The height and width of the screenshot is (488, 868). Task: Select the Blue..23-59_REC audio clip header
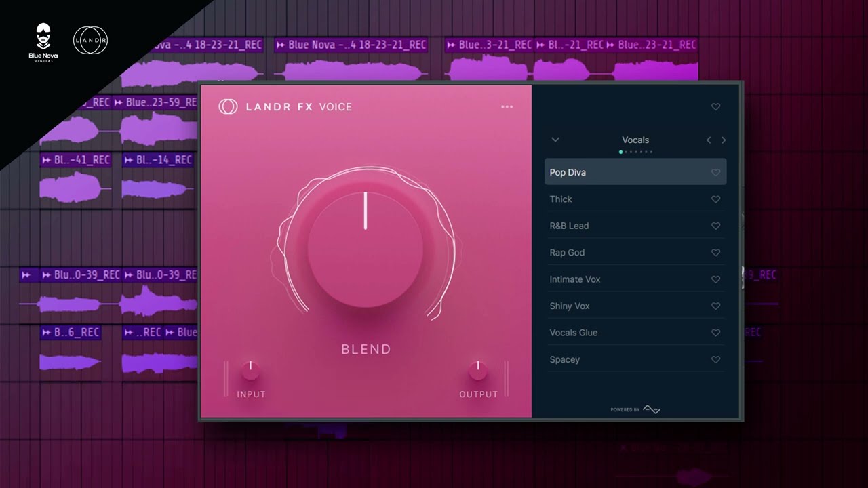point(155,102)
